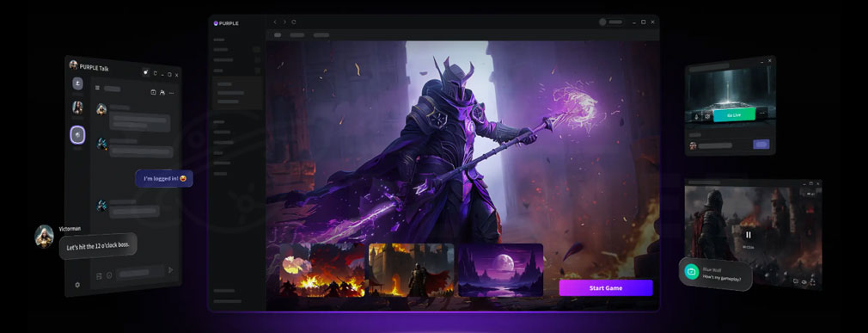Click the send arrow in PURPLE Talk
This screenshot has width=868, height=333.
(170, 270)
